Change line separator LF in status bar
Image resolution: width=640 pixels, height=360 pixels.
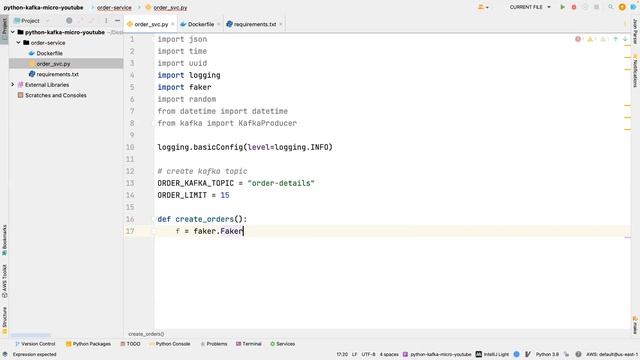pos(354,354)
